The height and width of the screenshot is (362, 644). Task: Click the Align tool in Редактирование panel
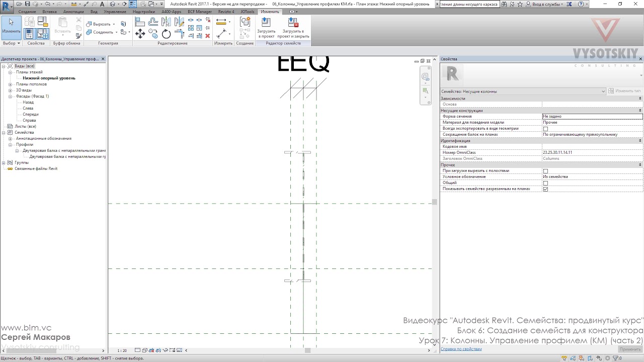(140, 22)
